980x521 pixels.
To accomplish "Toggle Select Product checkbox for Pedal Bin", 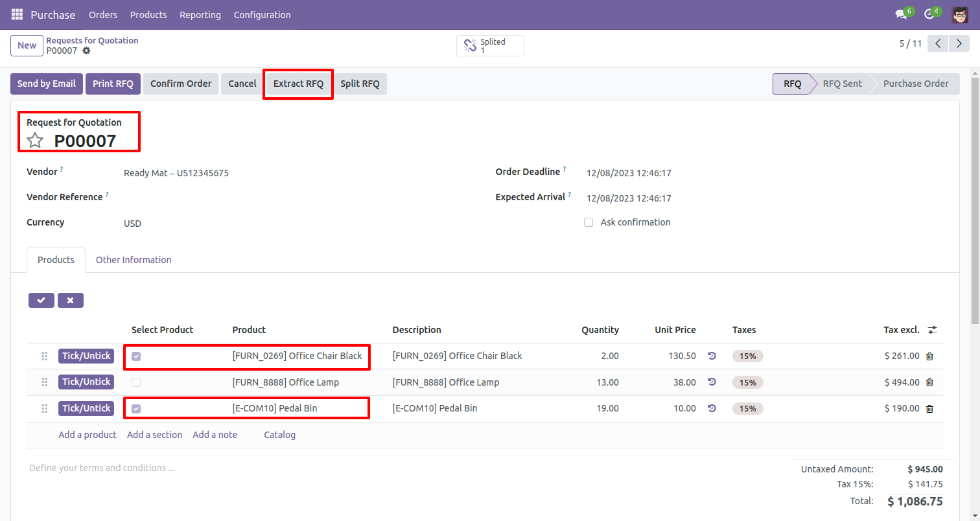I will pos(136,409).
